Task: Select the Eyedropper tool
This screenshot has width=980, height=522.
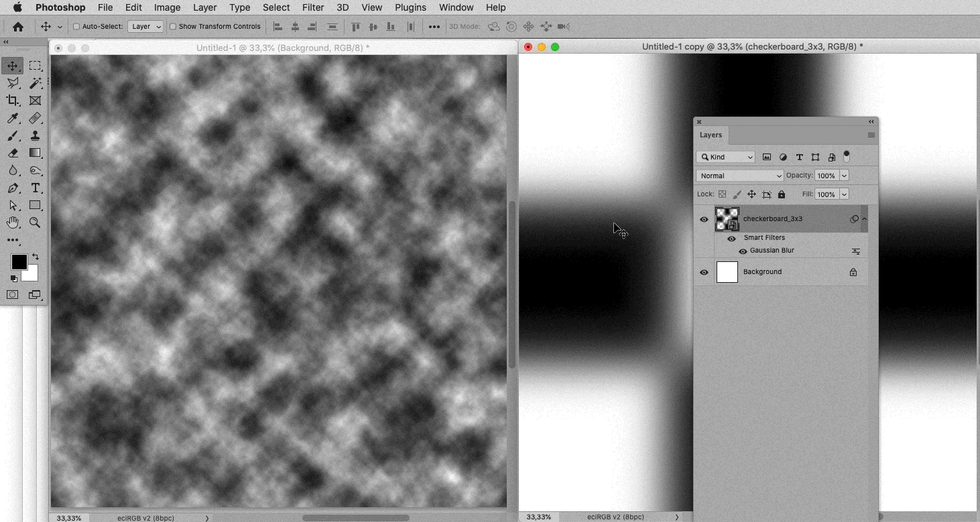Action: coord(13,118)
